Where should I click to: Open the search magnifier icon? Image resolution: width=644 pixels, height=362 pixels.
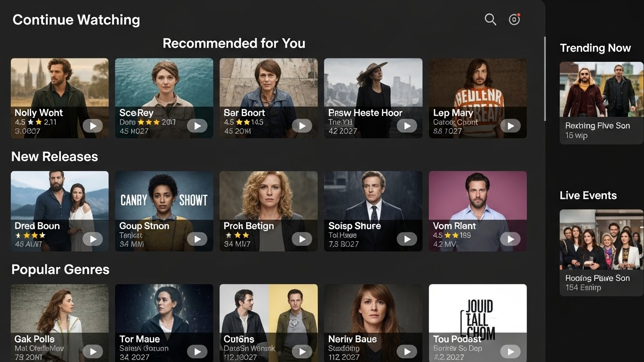[491, 19]
